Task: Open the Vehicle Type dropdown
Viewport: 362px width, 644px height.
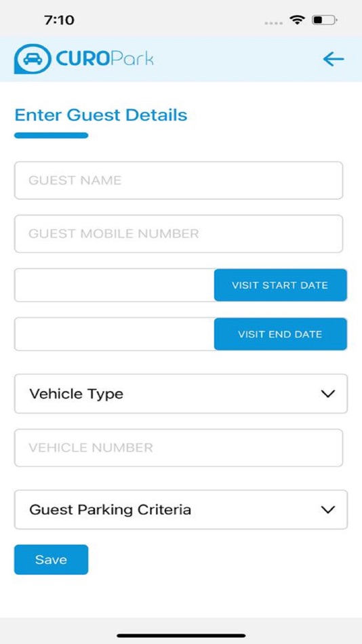Action: click(181, 393)
